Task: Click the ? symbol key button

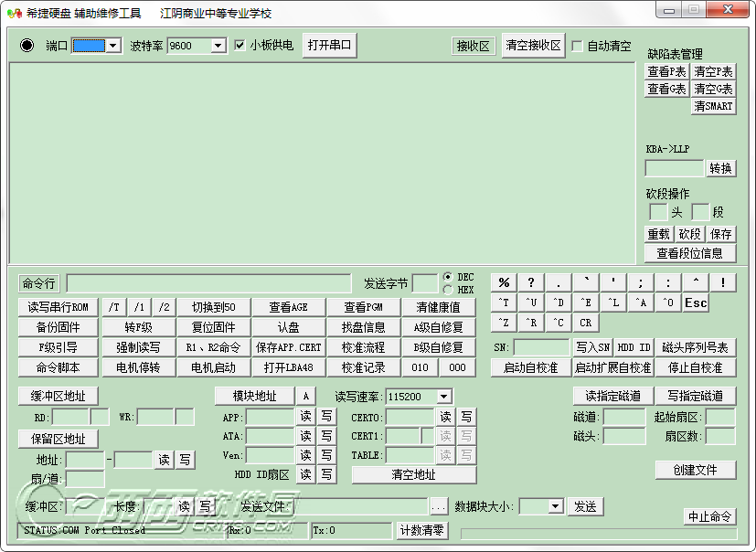Action: (531, 282)
